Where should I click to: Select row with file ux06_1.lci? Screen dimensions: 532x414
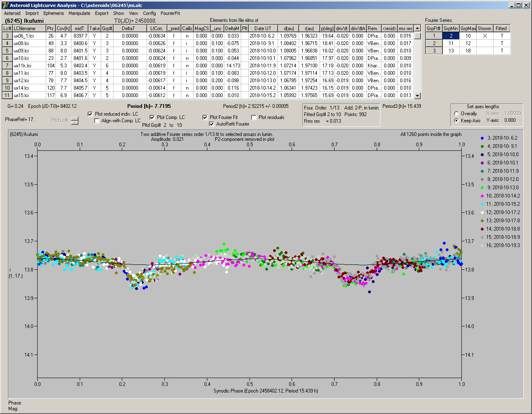[208, 36]
